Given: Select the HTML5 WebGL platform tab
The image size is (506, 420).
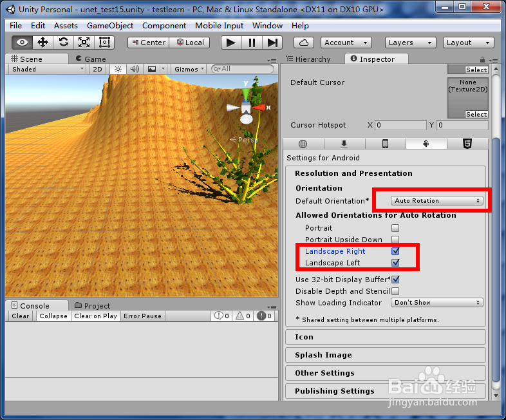Looking at the screenshot, I should click(x=467, y=144).
